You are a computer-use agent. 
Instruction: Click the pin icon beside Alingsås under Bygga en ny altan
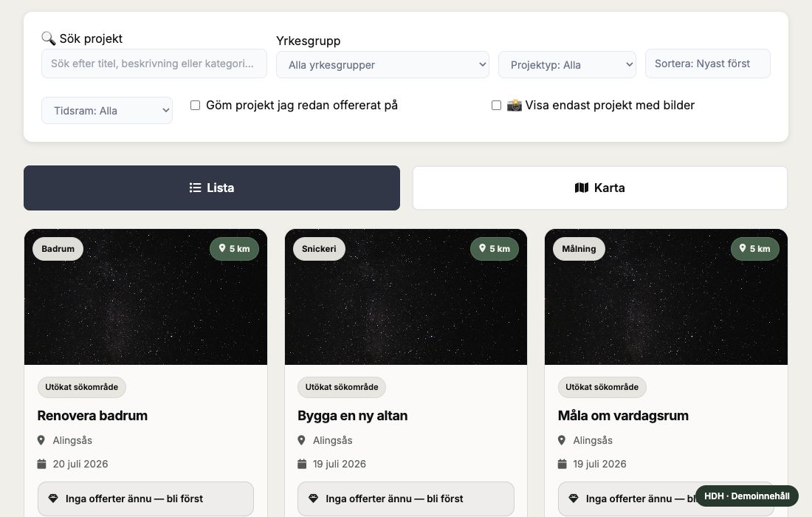301,440
